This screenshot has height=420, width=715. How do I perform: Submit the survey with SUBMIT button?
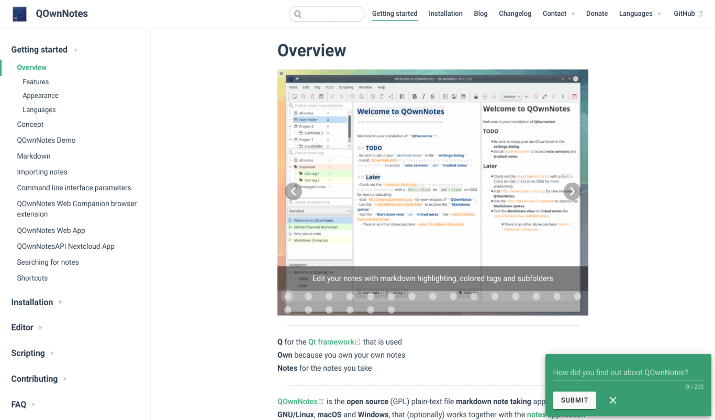click(574, 400)
